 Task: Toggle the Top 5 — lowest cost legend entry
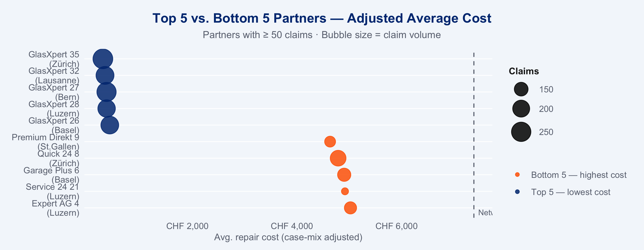[x=571, y=192]
